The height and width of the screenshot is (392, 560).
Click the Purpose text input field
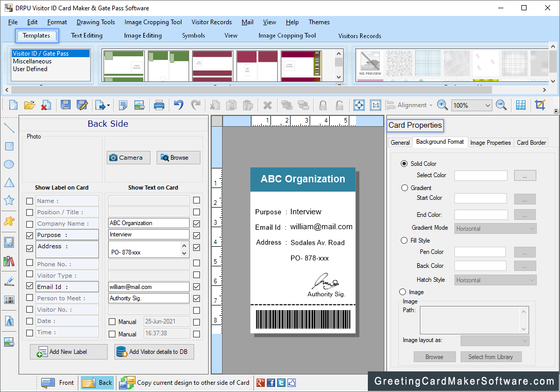(x=149, y=234)
